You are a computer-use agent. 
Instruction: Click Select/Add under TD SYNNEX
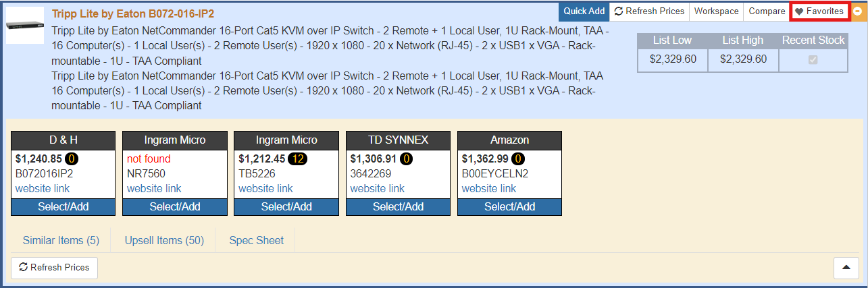tap(398, 206)
